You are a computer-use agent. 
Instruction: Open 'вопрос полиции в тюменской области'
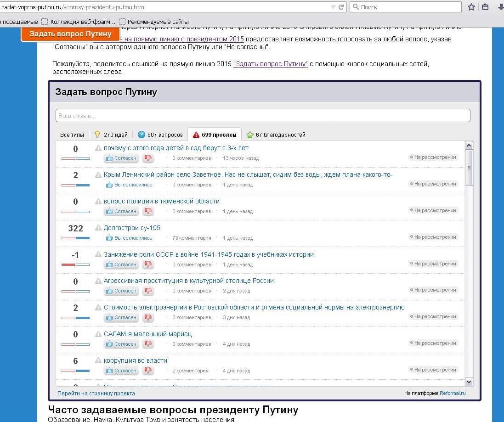coord(161,202)
